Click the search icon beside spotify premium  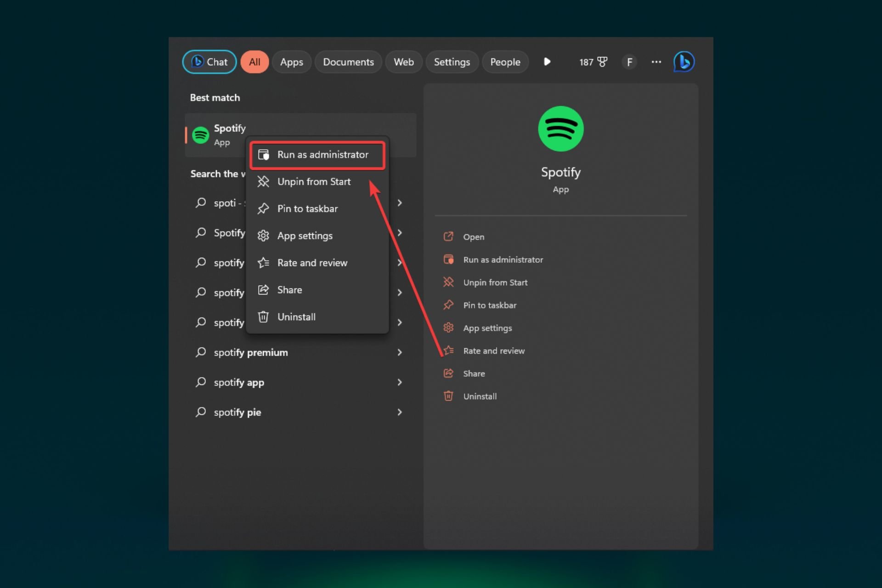[x=201, y=352]
